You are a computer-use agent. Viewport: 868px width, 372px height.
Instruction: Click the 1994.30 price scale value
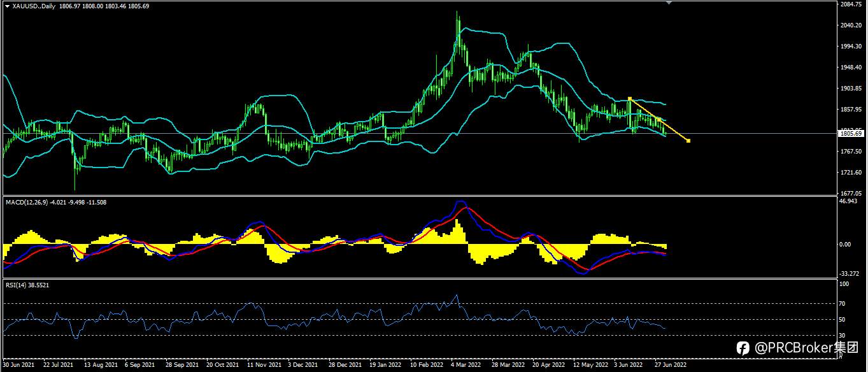coord(851,46)
